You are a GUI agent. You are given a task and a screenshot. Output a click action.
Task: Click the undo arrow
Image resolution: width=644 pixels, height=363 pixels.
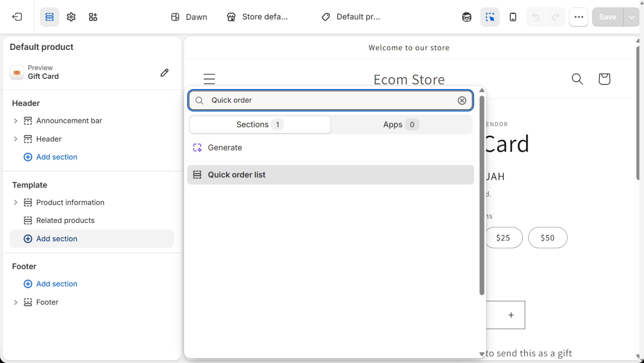[536, 17]
